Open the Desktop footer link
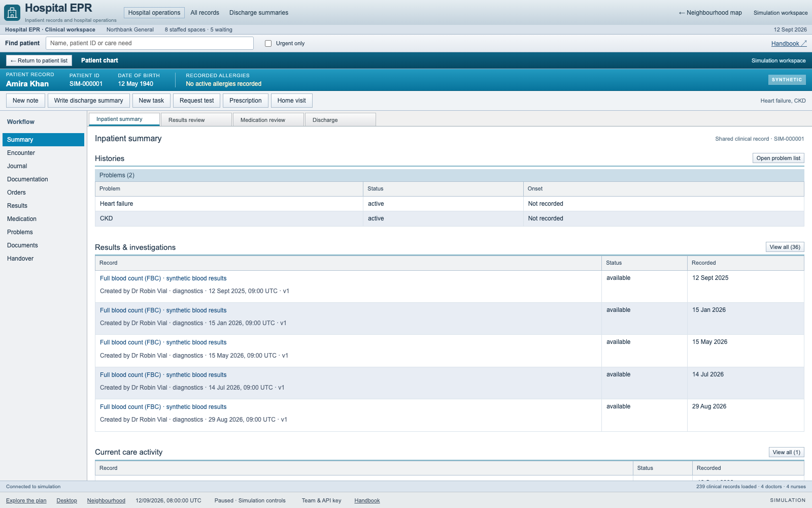Viewport: 812px width, 508px height. pyautogui.click(x=66, y=500)
